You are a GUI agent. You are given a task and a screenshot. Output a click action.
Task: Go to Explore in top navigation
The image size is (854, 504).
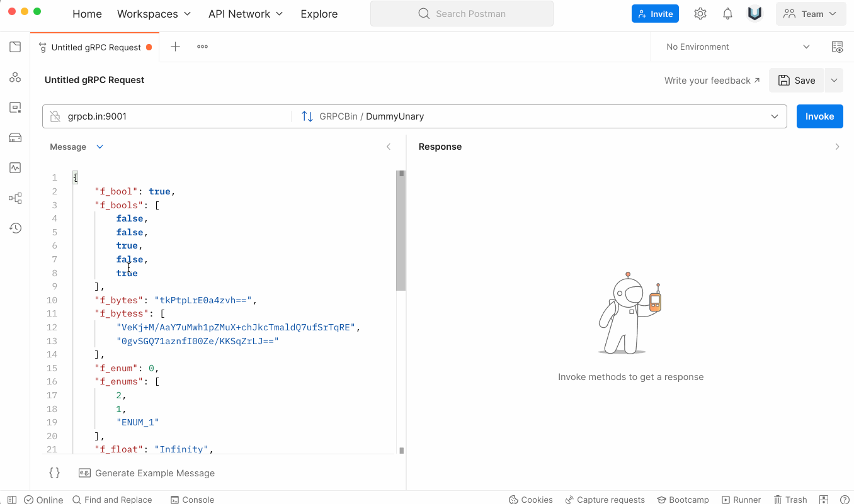[319, 14]
